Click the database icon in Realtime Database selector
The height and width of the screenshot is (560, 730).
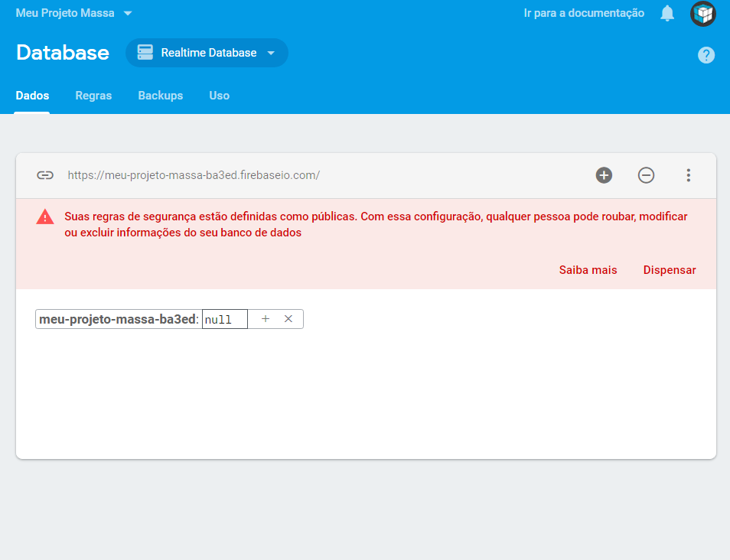click(145, 52)
